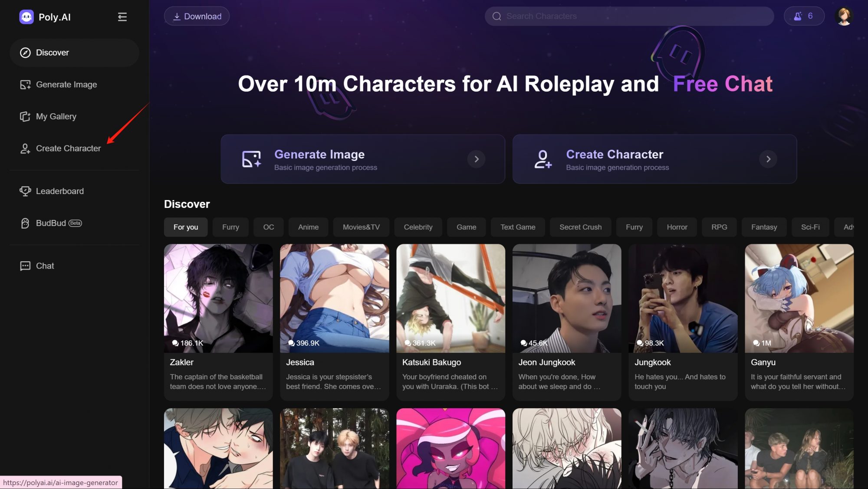Select the Fantasy category tab
The image size is (868, 489).
pos(764,227)
